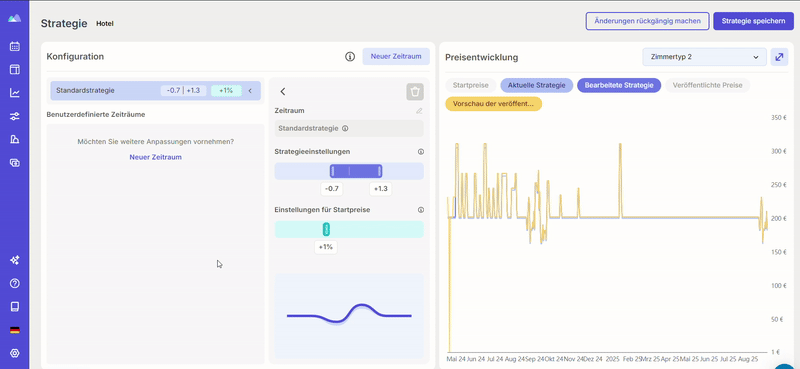The height and width of the screenshot is (369, 800).
Task: Click Preisentwicklung heading
Action: (482, 58)
